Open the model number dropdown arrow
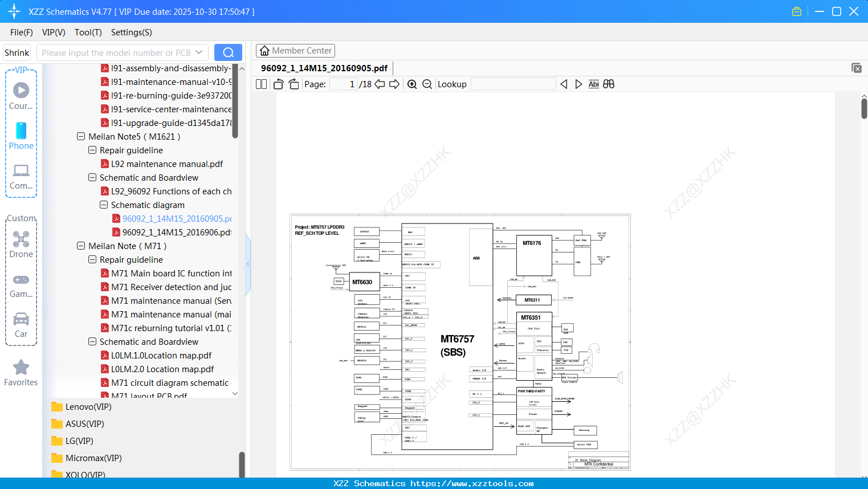868x489 pixels. 199,52
